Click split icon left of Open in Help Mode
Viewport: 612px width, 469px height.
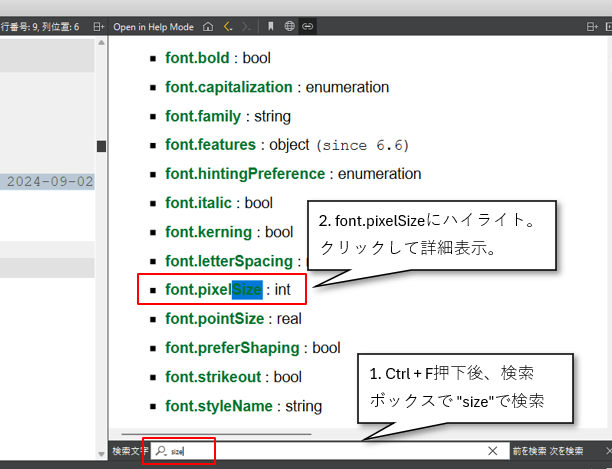pos(98,26)
